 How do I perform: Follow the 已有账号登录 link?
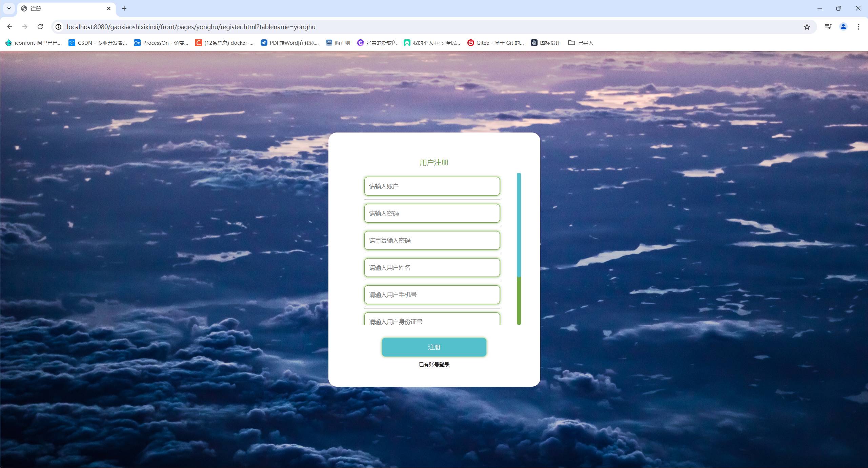tap(434, 365)
